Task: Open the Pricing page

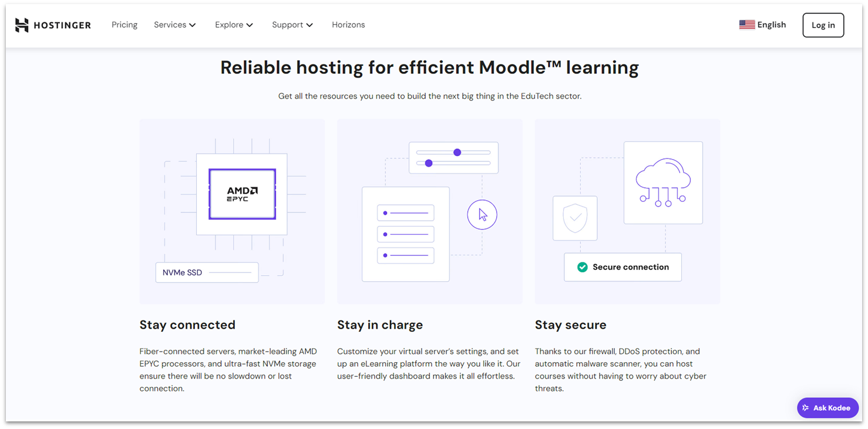Action: (x=125, y=25)
